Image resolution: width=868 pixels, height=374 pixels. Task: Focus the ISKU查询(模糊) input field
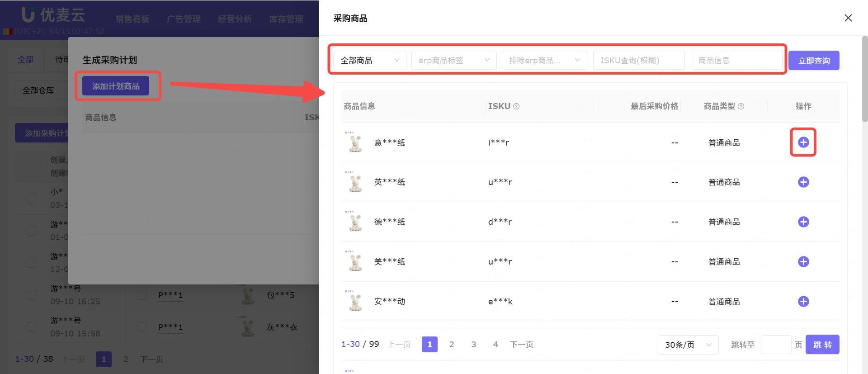638,60
